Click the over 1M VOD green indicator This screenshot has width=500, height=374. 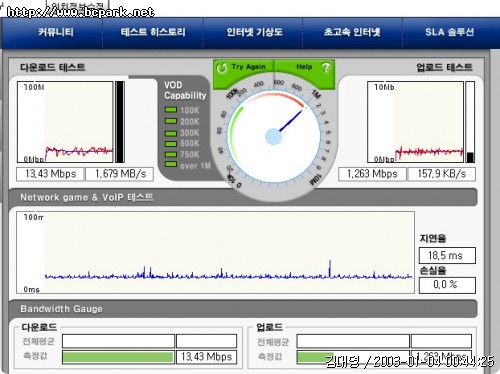click(171, 164)
